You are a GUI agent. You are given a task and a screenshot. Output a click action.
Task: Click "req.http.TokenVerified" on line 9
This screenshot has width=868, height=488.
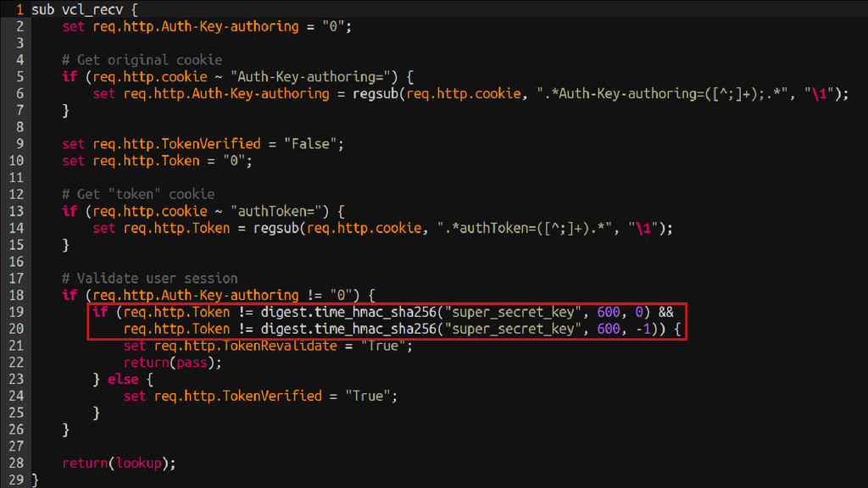176,144
